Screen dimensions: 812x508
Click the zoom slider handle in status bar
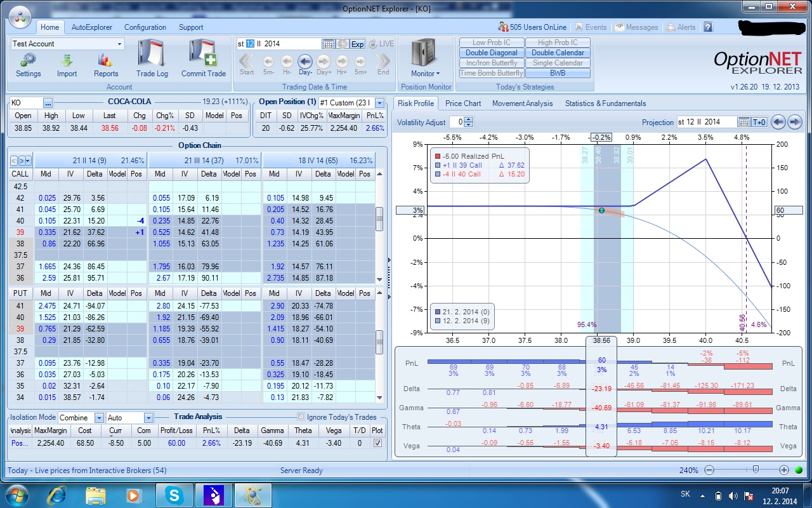[x=755, y=470]
